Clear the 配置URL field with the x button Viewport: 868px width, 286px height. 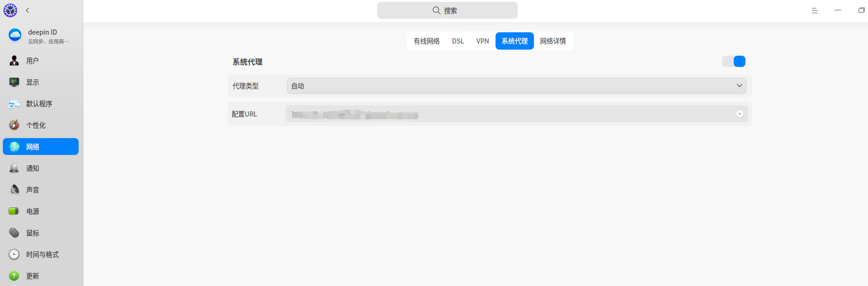tap(740, 114)
